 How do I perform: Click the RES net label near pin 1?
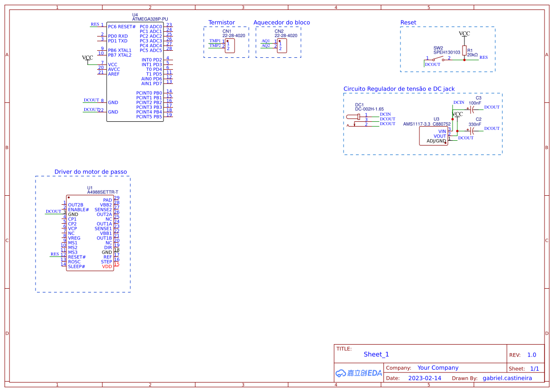[x=95, y=24]
